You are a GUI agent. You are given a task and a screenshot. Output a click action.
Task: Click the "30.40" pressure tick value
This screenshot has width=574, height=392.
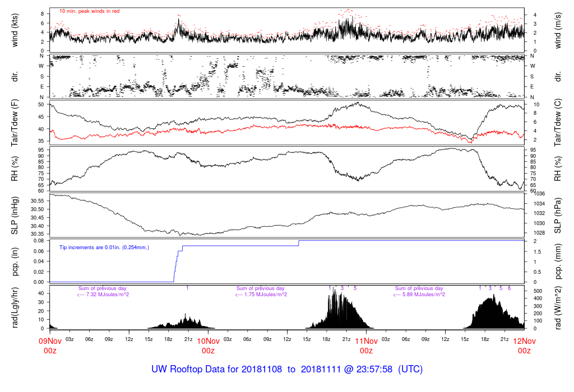click(38, 226)
